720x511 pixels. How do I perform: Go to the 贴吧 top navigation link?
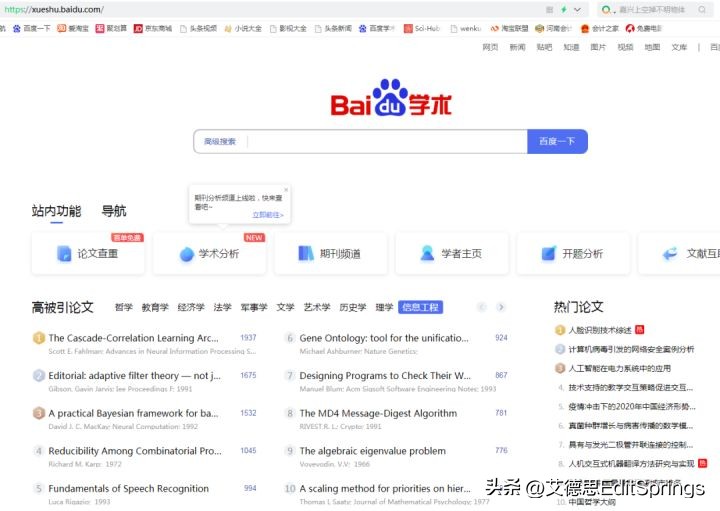(544, 47)
